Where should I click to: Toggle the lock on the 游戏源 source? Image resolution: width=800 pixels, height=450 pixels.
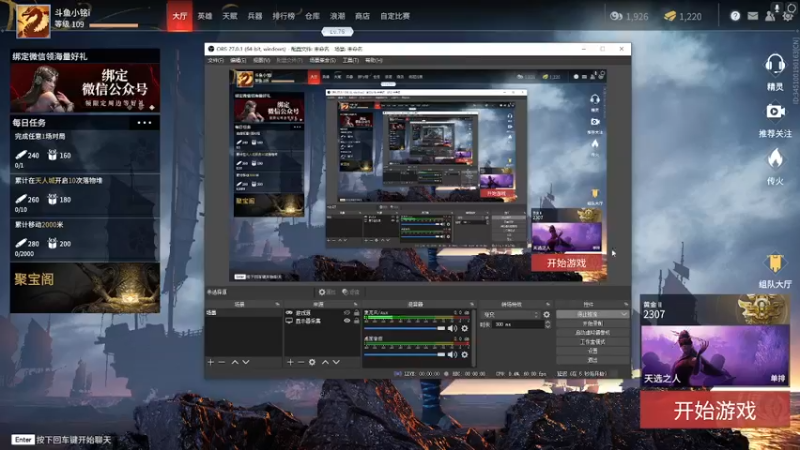coord(357,313)
